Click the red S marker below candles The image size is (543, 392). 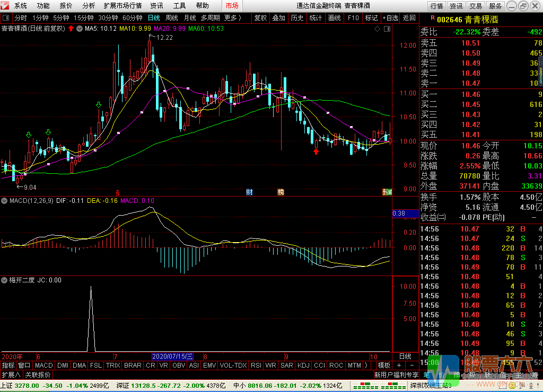[118, 192]
